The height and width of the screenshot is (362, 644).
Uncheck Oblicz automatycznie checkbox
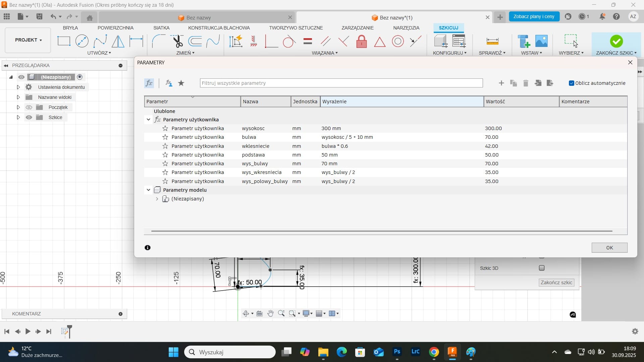(x=572, y=83)
